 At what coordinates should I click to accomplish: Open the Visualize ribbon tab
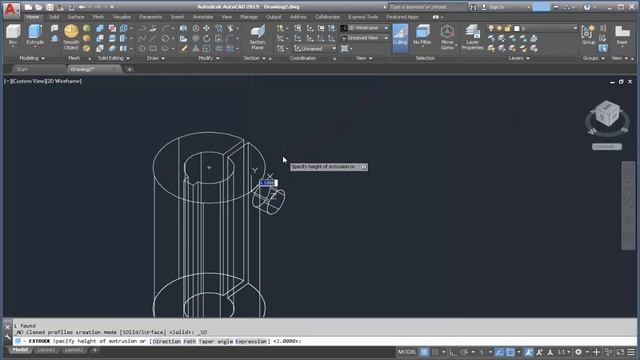(x=122, y=17)
